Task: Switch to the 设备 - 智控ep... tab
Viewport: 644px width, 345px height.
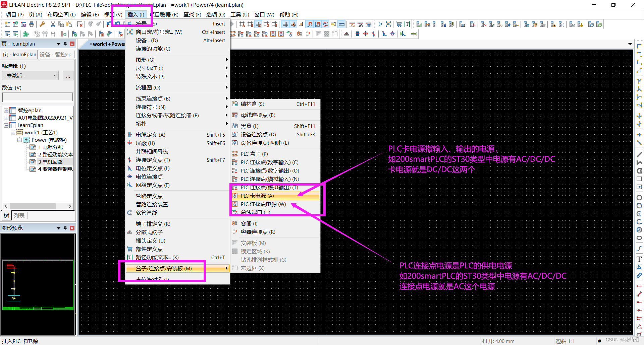Action: [57, 55]
